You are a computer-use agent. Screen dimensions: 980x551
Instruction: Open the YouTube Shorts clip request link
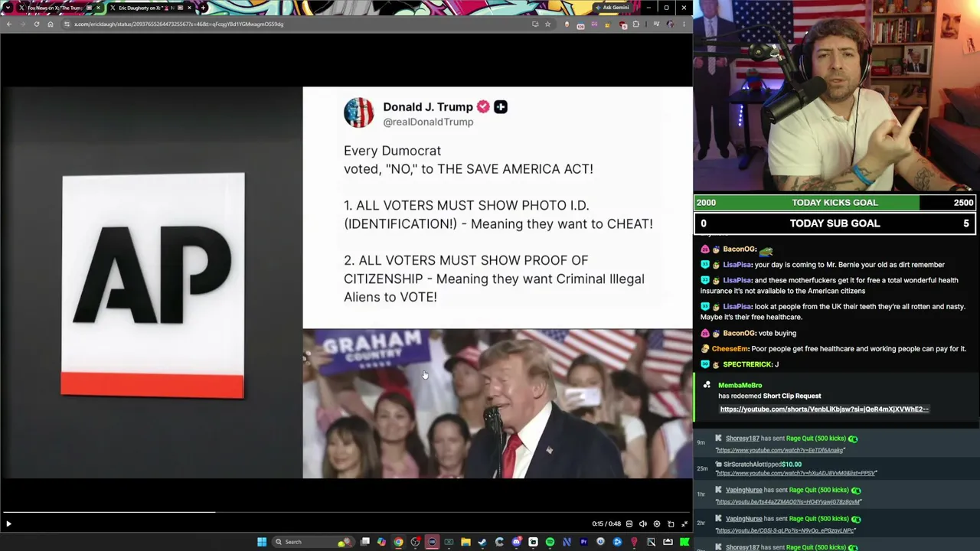(824, 409)
